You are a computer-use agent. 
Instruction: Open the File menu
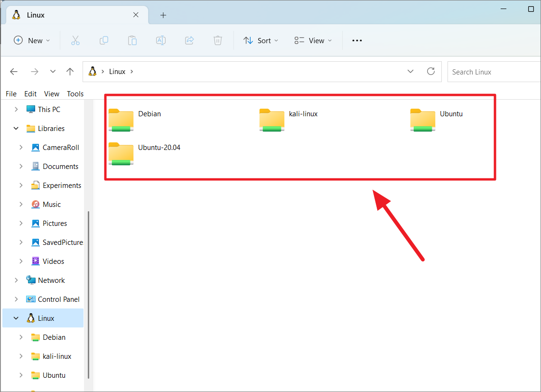[11, 94]
